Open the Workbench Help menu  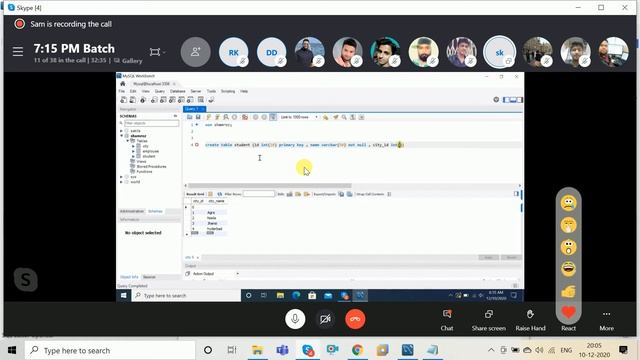(244, 91)
